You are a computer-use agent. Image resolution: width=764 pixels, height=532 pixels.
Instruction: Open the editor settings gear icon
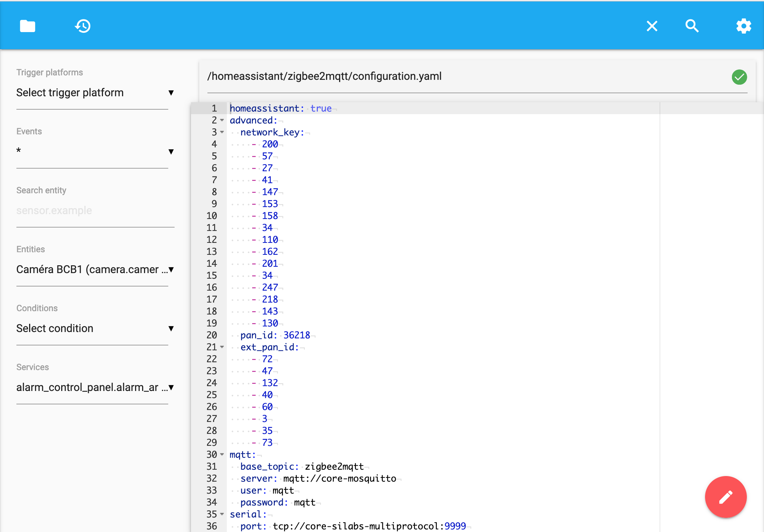(x=743, y=26)
